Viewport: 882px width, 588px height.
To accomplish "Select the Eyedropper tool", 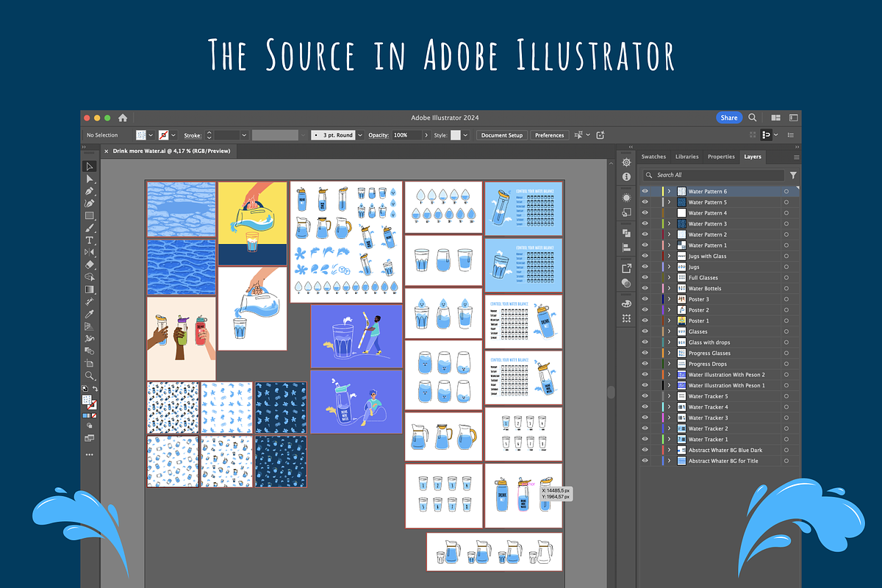I will [x=90, y=314].
